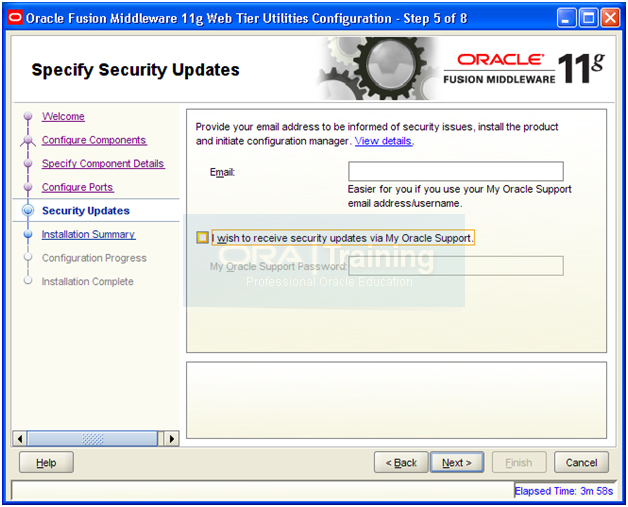Click the sidebar scrollbar left arrow

[20, 439]
